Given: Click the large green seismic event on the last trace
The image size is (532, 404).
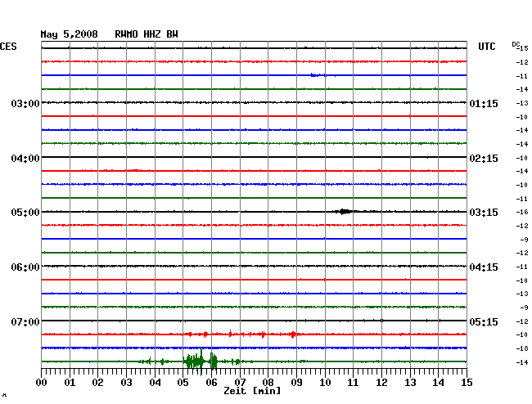Looking at the screenshot, I should [201, 361].
